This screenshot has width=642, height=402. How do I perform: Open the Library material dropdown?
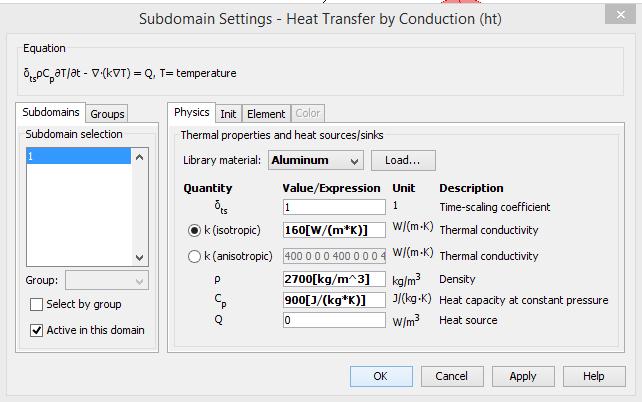click(315, 160)
